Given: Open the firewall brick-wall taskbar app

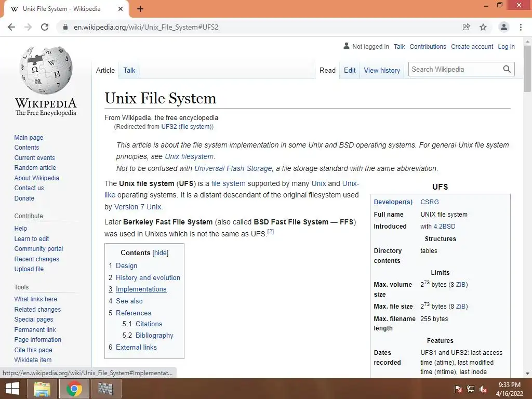Looking at the screenshot, I should 105,389.
